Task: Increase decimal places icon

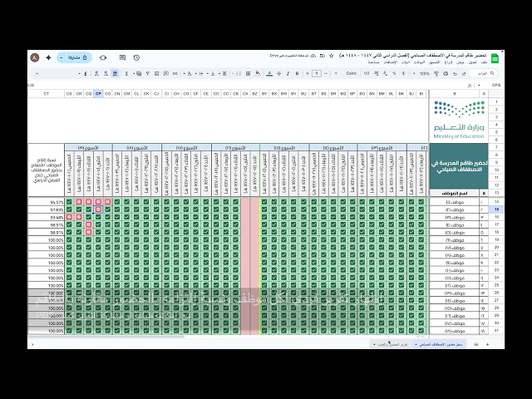Action: (376, 73)
